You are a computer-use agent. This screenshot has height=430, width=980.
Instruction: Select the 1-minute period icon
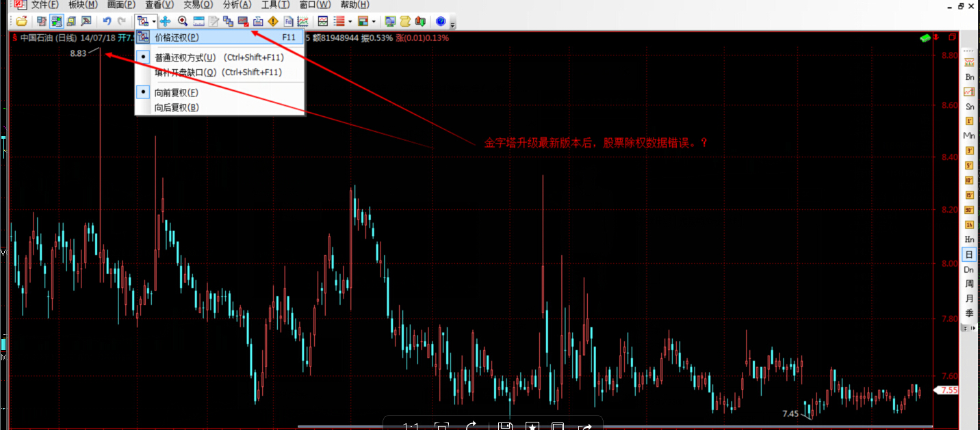(x=969, y=121)
